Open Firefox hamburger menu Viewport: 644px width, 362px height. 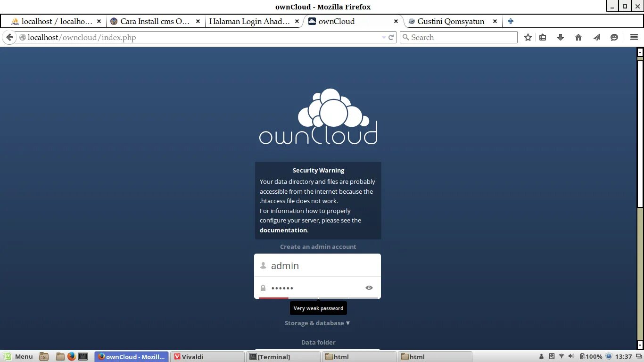click(x=634, y=37)
